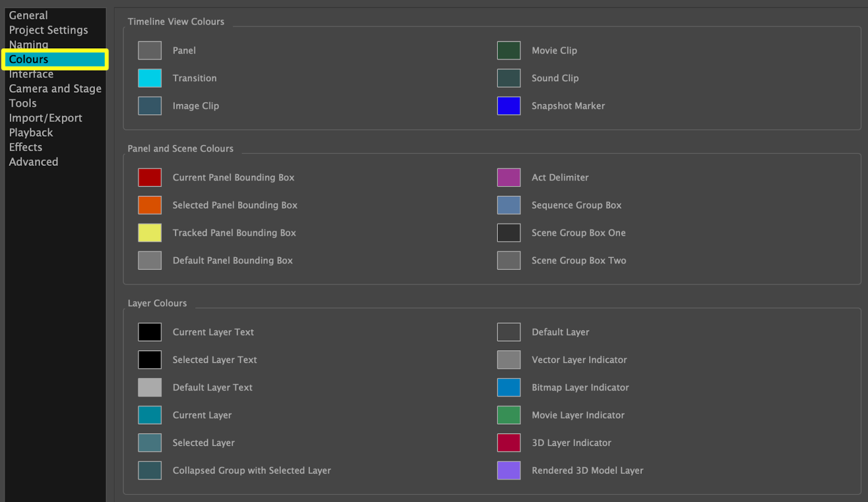
Task: Select the Camera and Stage category
Action: tap(55, 88)
